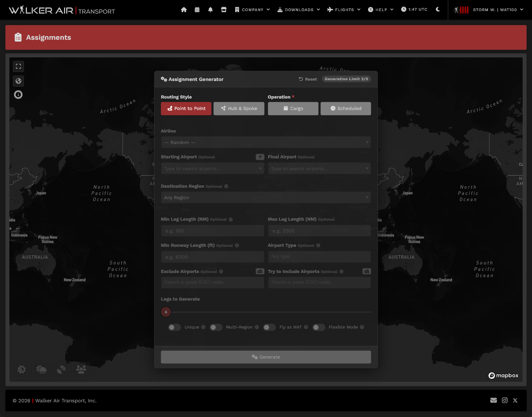Image resolution: width=532 pixels, height=417 pixels.
Task: Open X social link in footer
Action: click(515, 401)
